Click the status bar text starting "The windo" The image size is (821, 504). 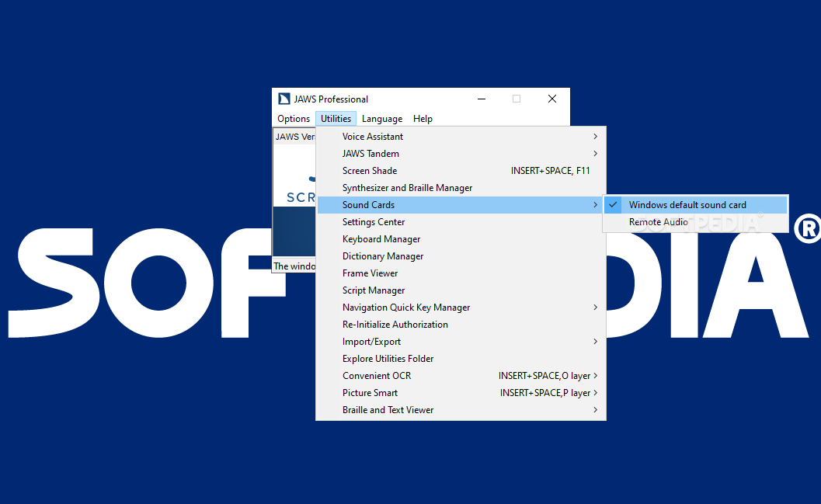pos(294,266)
